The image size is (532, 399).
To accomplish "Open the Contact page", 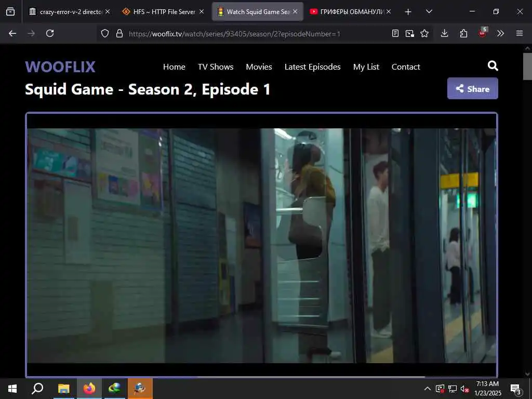I will pos(406,67).
